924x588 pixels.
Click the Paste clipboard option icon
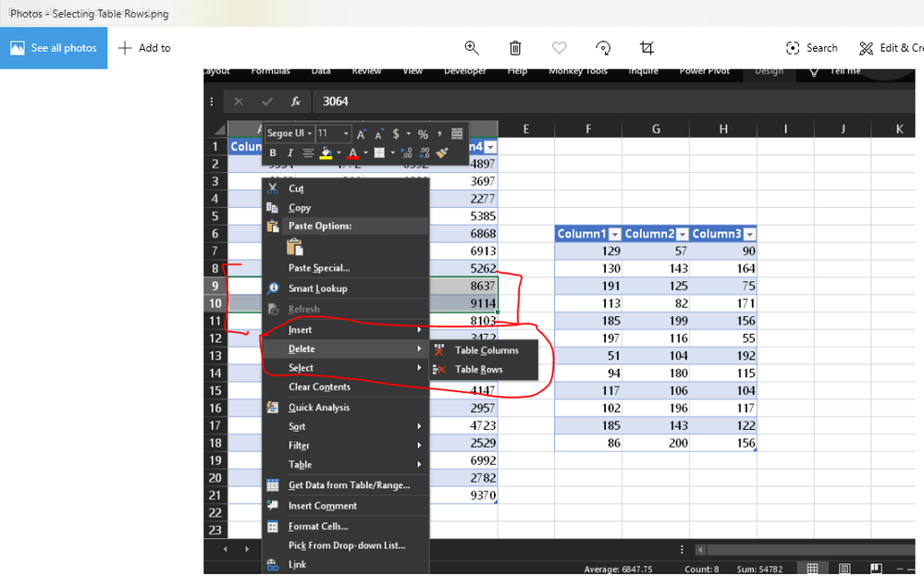(295, 247)
